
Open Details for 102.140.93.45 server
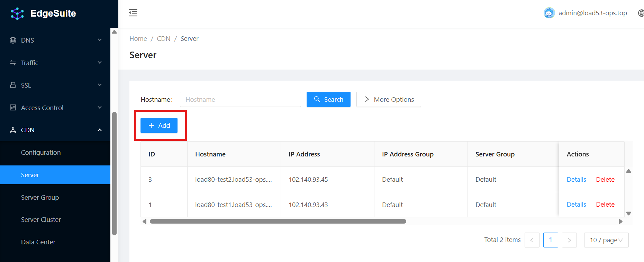pos(576,179)
